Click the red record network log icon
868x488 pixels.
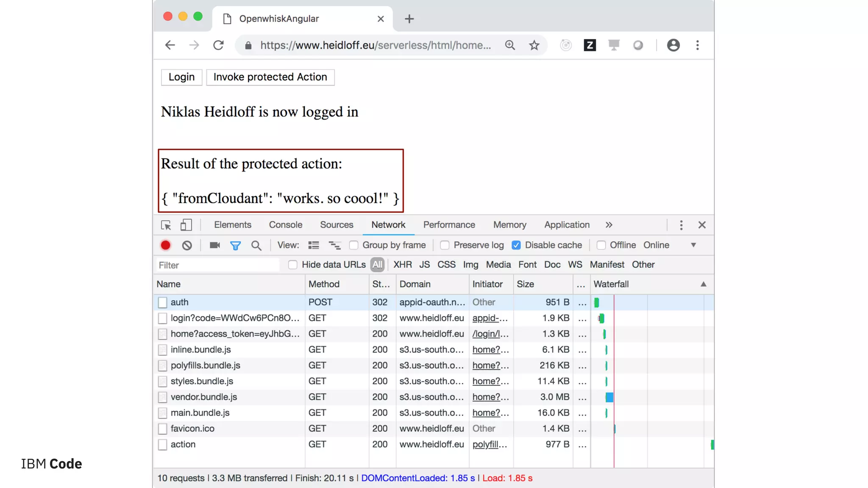(165, 245)
